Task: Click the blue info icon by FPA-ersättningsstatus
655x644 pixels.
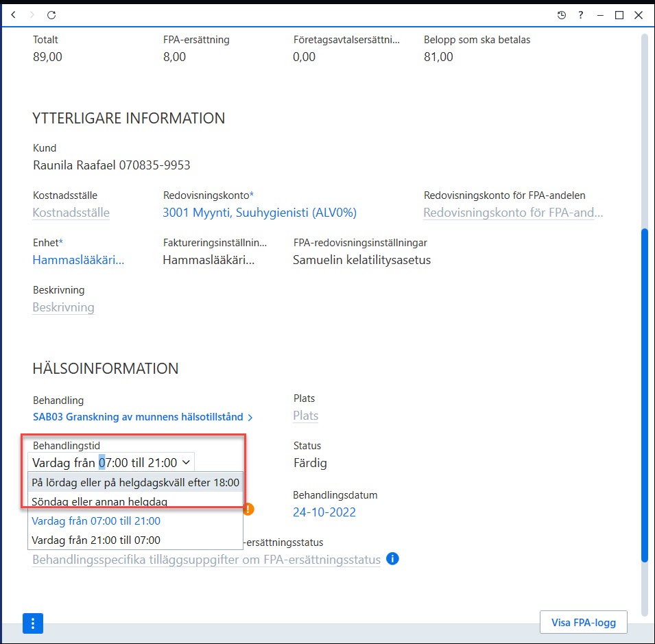Action: pyautogui.click(x=392, y=558)
